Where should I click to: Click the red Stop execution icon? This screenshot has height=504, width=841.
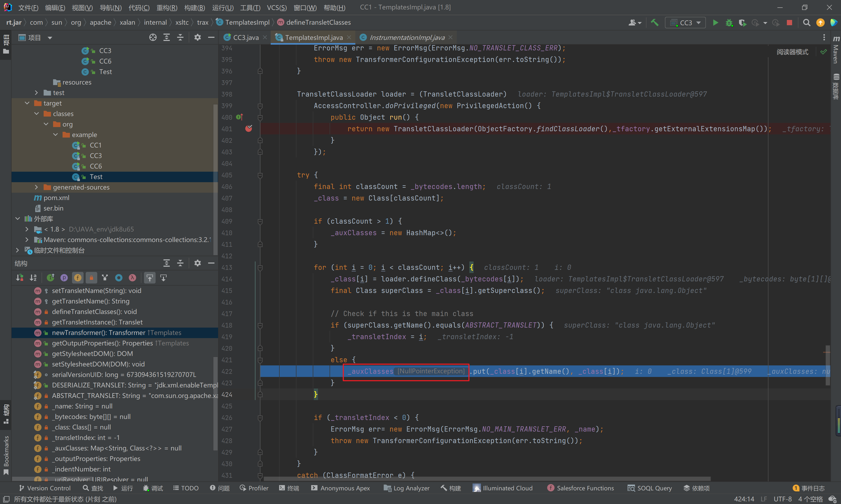789,23
